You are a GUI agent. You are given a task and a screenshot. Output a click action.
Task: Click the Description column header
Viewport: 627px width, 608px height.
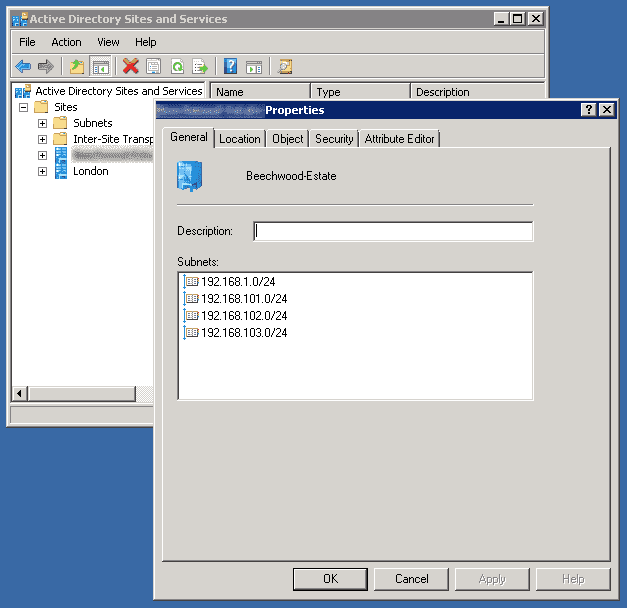click(477, 91)
